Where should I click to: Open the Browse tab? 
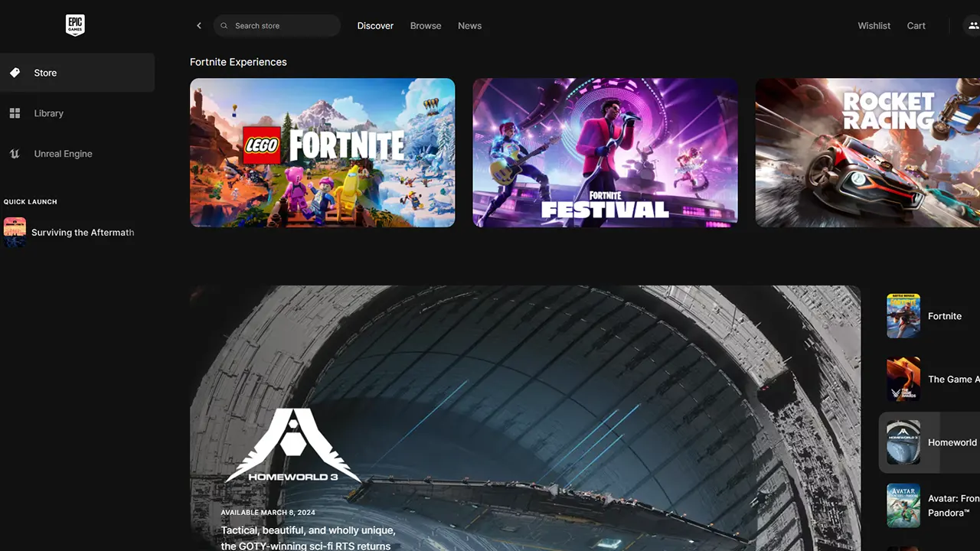pyautogui.click(x=426, y=26)
